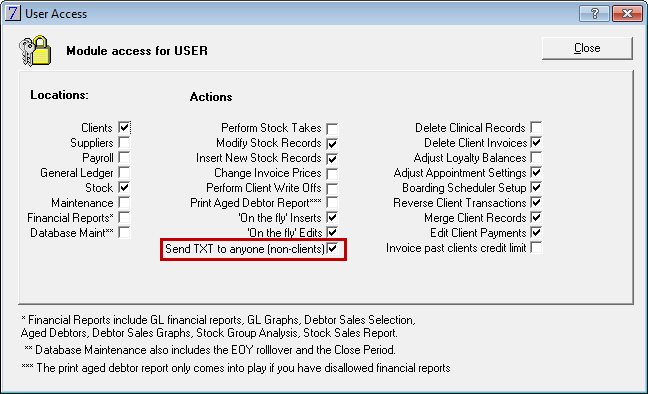The image size is (648, 394).
Task: Tick Change Invoice Prices checkbox
Action: click(x=332, y=173)
